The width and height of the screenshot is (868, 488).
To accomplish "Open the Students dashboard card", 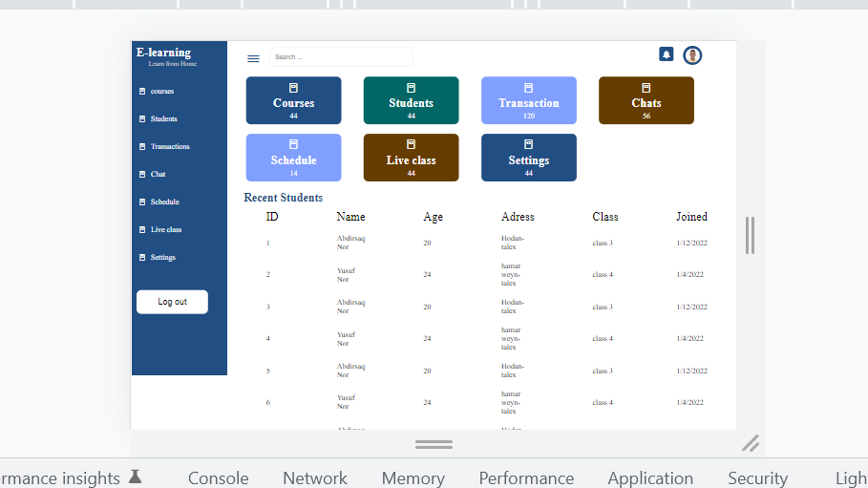I will 411,100.
